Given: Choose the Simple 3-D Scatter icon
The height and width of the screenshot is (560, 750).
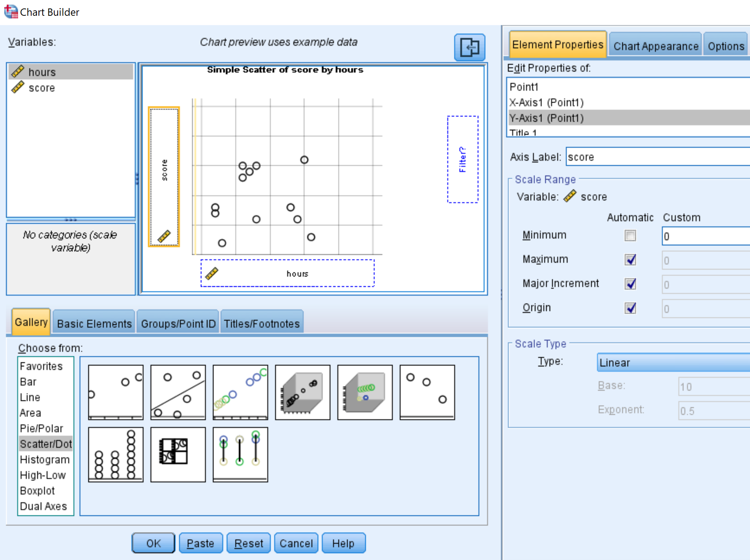Looking at the screenshot, I should click(303, 392).
